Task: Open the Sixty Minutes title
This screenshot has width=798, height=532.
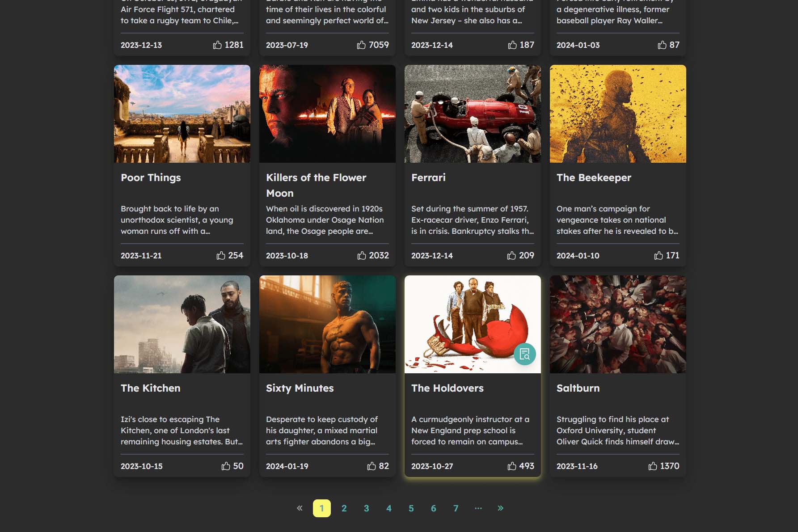Action: (x=300, y=388)
